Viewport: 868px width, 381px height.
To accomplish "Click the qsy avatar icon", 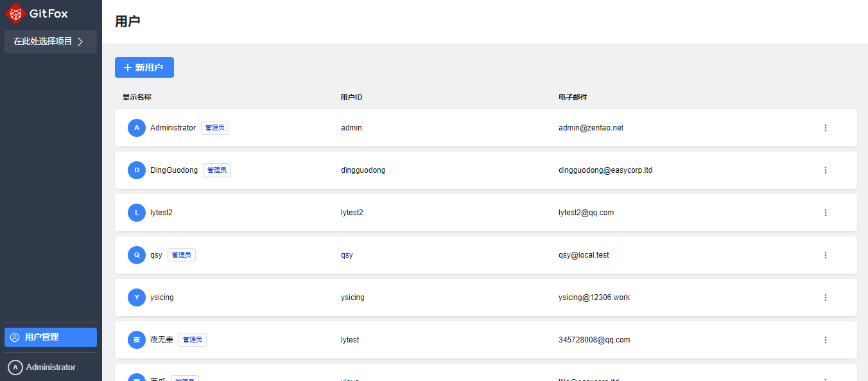I will point(137,255).
